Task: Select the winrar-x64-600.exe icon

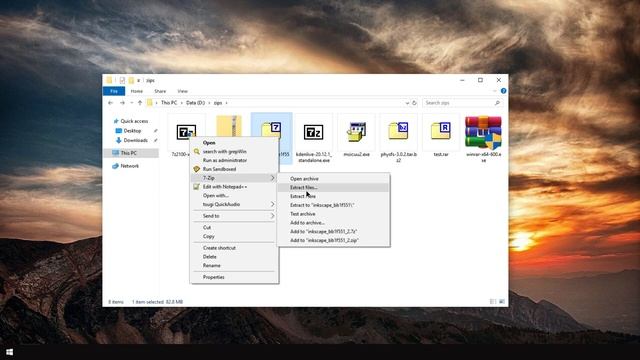Action: click(483, 132)
